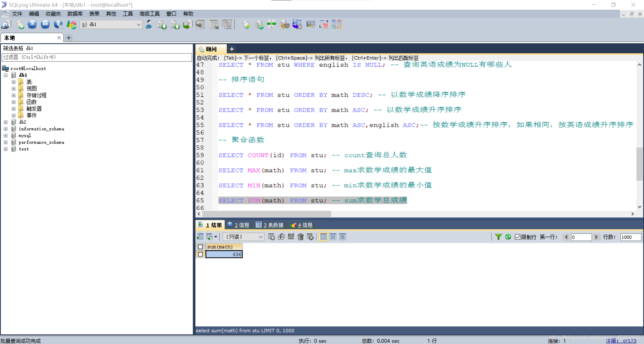Execute the current query
This screenshot has height=344, width=644.
(x=33, y=24)
